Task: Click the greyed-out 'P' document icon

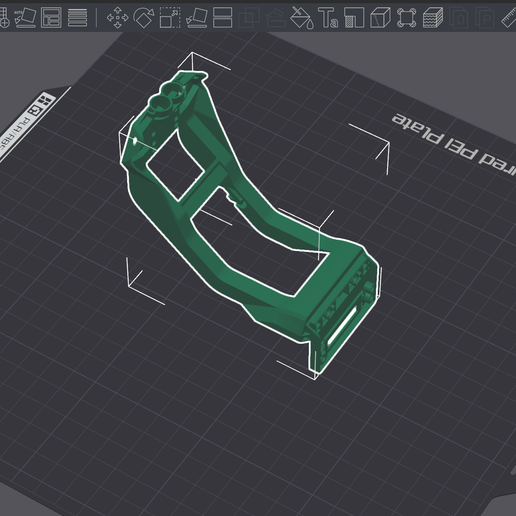Action: click(x=485, y=17)
